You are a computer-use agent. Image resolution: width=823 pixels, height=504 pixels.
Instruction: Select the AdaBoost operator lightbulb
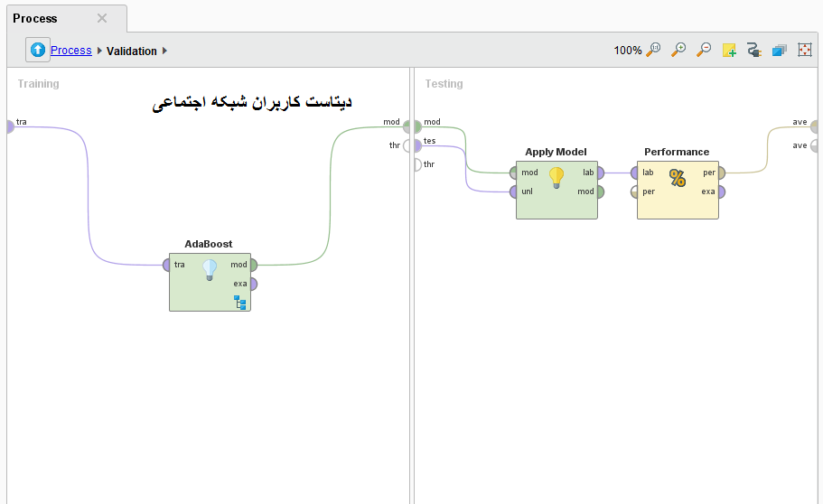tap(210, 268)
